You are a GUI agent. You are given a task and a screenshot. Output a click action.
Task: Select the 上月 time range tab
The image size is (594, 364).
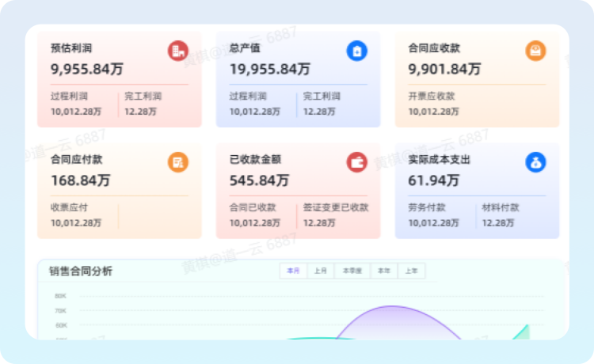[320, 271]
